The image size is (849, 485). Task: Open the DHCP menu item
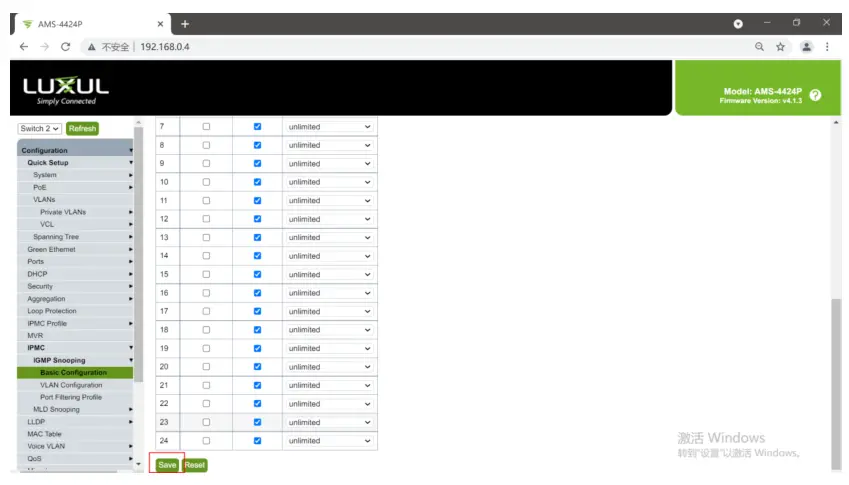coord(75,274)
